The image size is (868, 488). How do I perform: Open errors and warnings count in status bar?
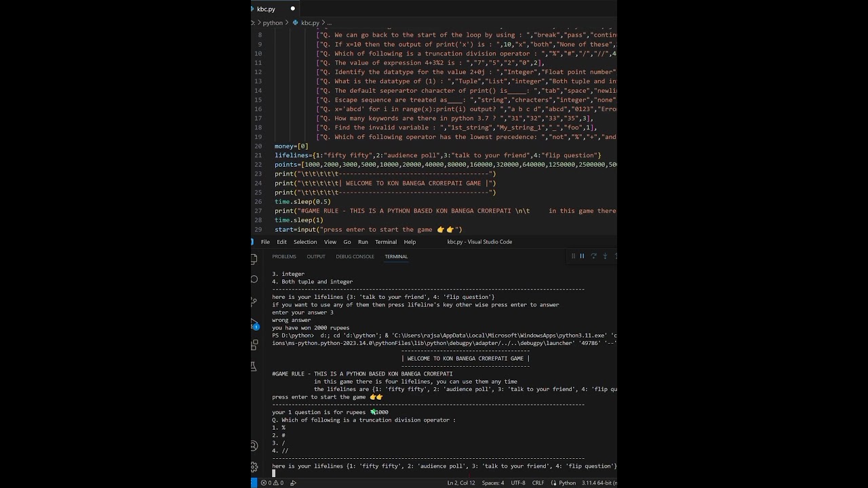pos(272,483)
